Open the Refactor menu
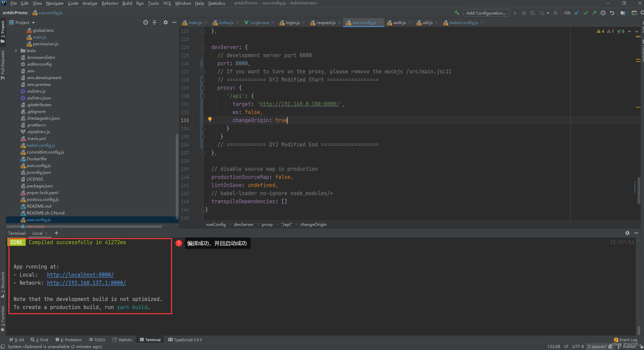 [110, 3]
